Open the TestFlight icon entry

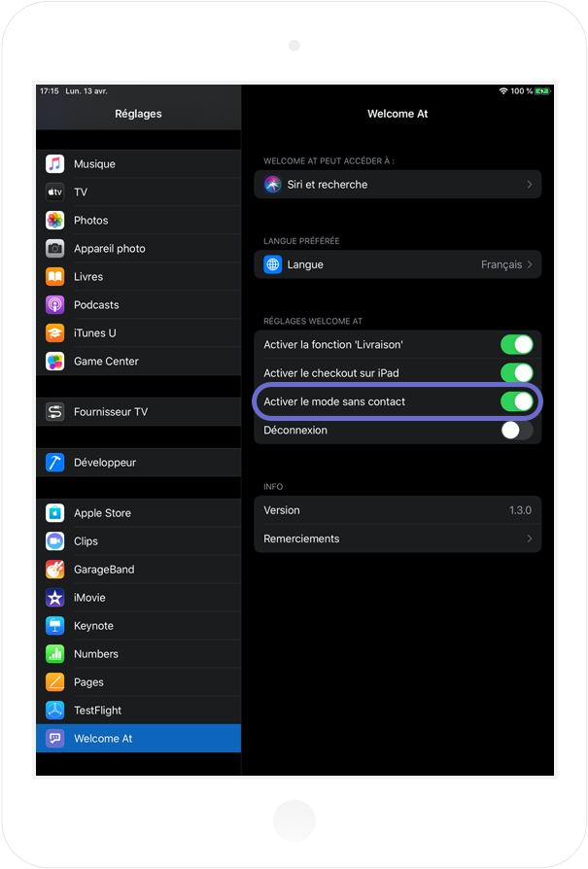(54, 710)
